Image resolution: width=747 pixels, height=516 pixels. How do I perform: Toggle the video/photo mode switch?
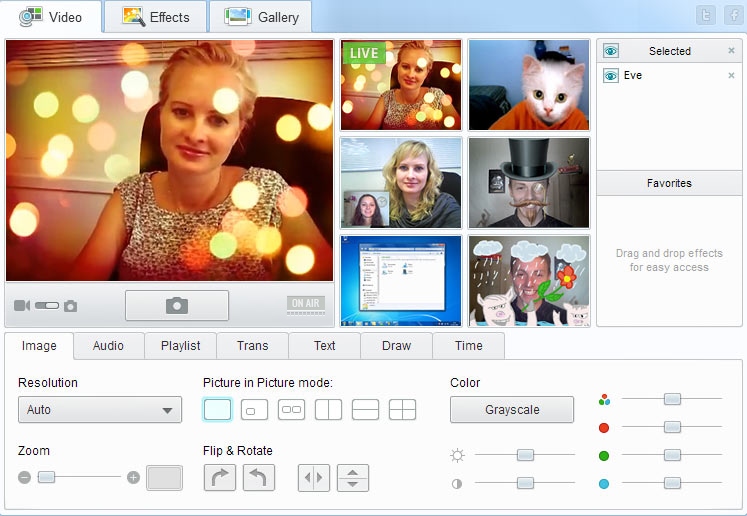(x=46, y=306)
